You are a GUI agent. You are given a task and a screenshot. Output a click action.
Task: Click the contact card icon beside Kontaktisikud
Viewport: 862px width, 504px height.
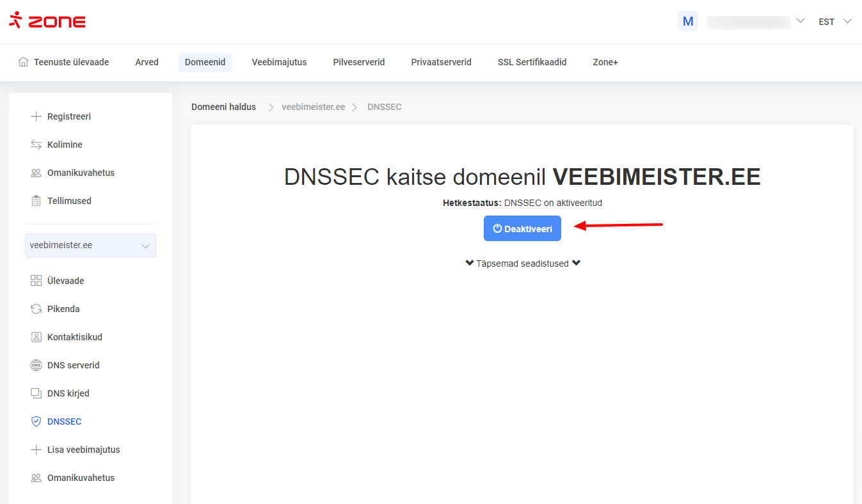coord(36,337)
